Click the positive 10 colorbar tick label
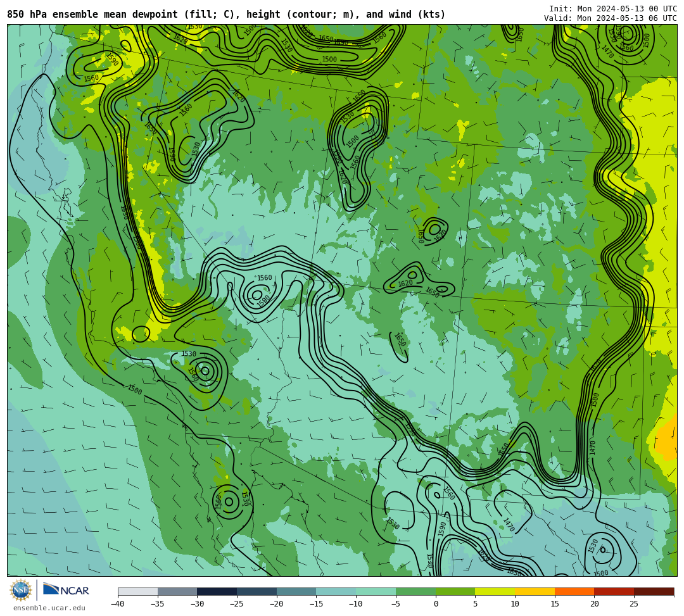The height and width of the screenshot is (616, 684). click(515, 604)
